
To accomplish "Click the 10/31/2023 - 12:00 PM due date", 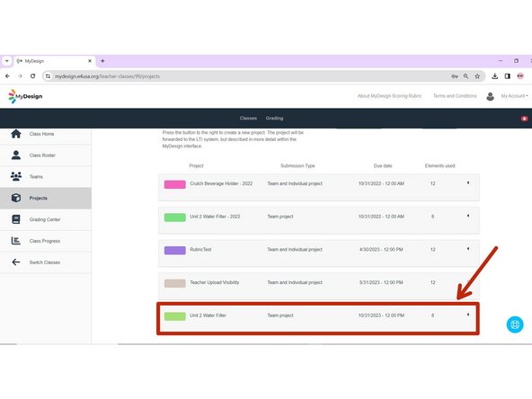I will 381,315.
